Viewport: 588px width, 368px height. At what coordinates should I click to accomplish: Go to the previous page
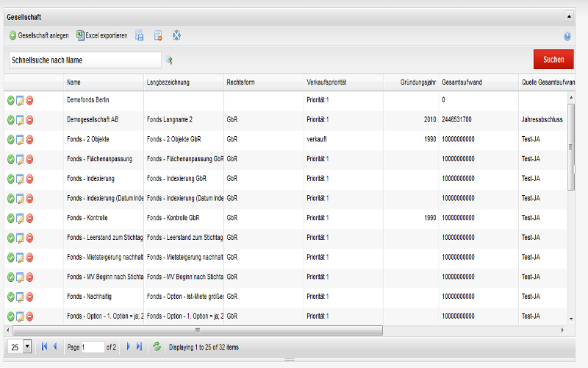tap(55, 347)
